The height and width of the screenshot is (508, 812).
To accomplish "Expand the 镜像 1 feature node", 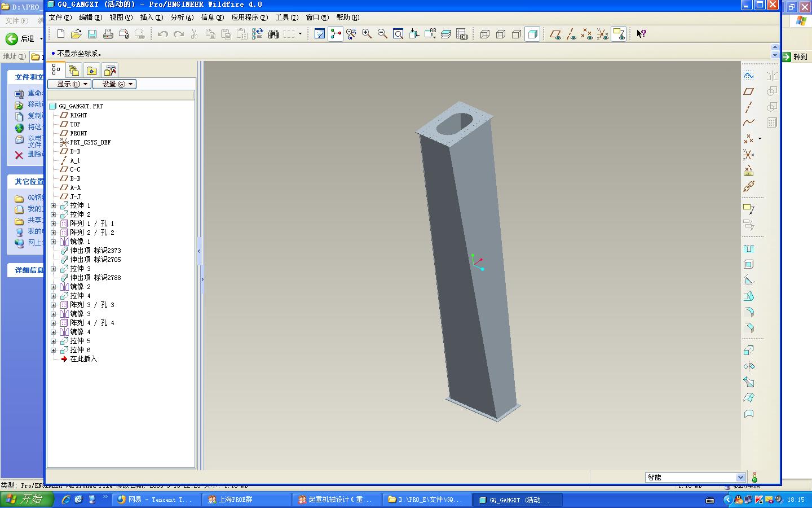I will click(x=54, y=242).
